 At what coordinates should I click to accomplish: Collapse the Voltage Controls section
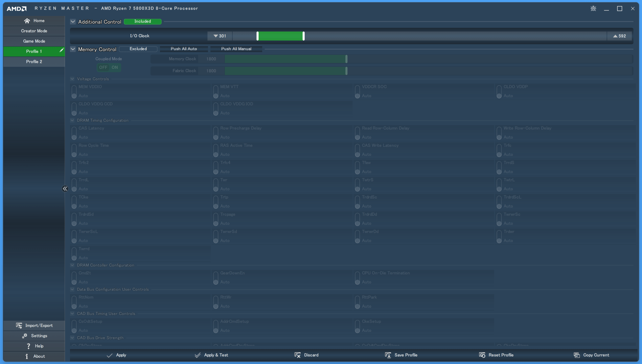[72, 79]
